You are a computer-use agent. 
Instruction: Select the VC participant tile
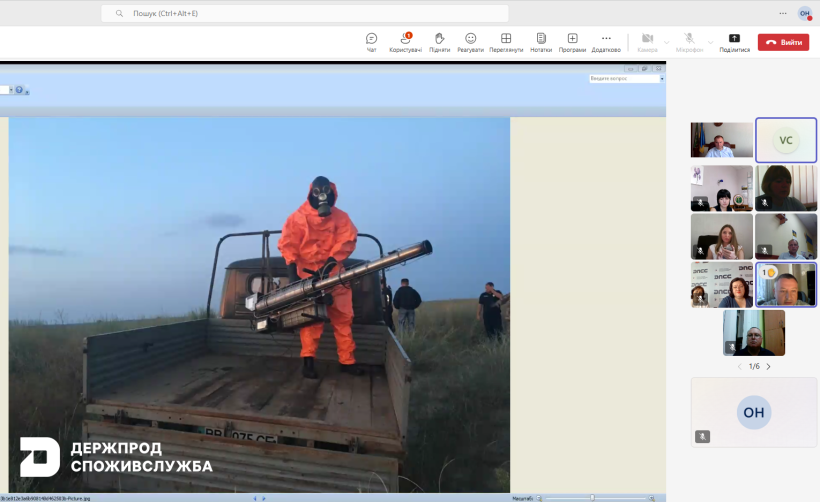pos(786,140)
